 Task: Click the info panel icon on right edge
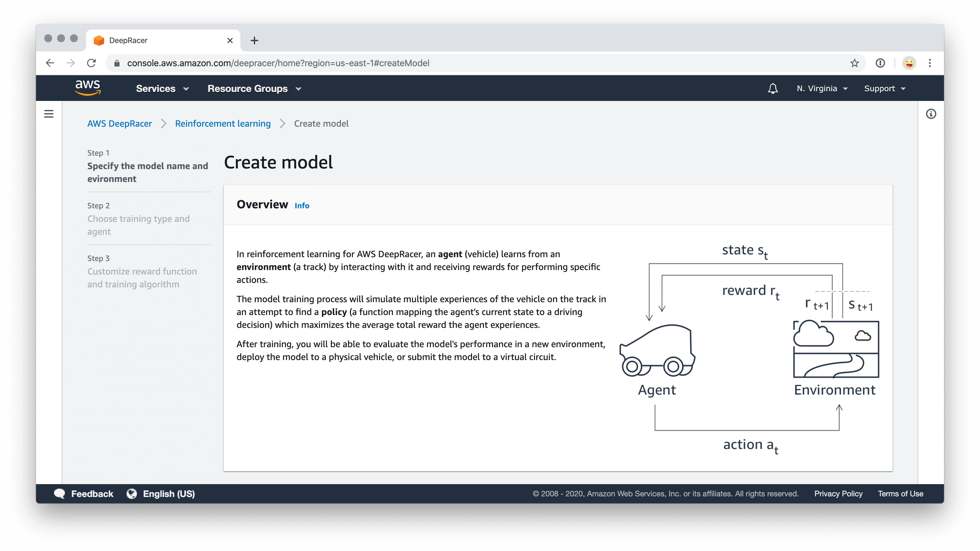coord(931,114)
